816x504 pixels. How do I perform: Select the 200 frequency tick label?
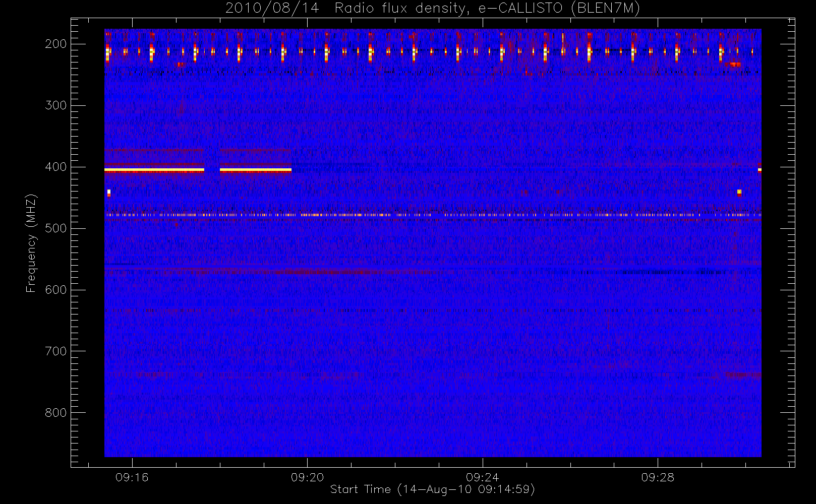tap(56, 44)
